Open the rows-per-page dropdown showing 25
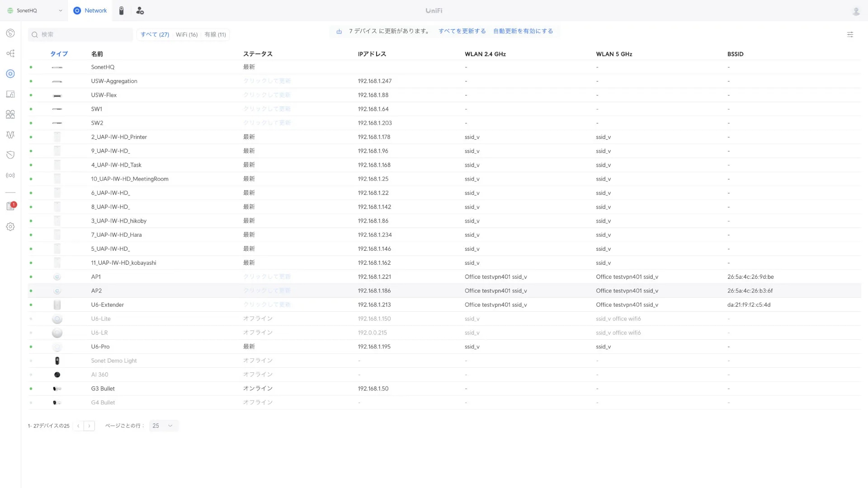 tap(164, 426)
